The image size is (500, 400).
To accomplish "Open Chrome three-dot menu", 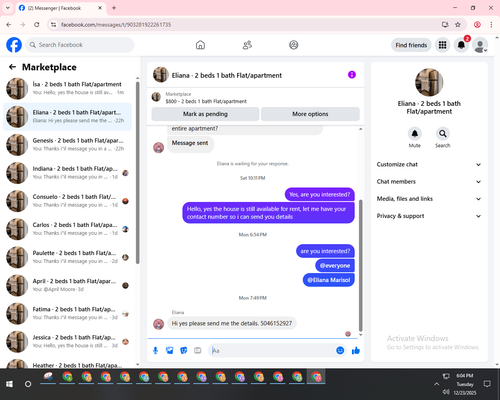I will pos(491,25).
